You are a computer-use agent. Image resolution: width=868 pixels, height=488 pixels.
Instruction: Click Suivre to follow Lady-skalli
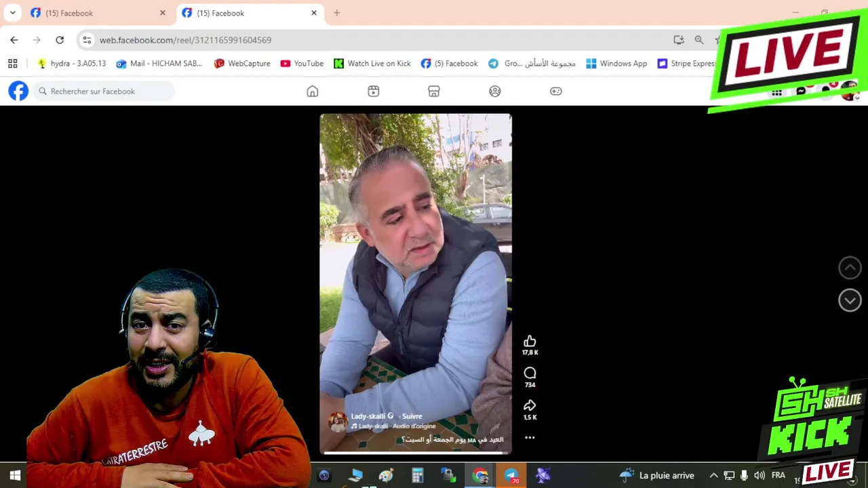412,416
